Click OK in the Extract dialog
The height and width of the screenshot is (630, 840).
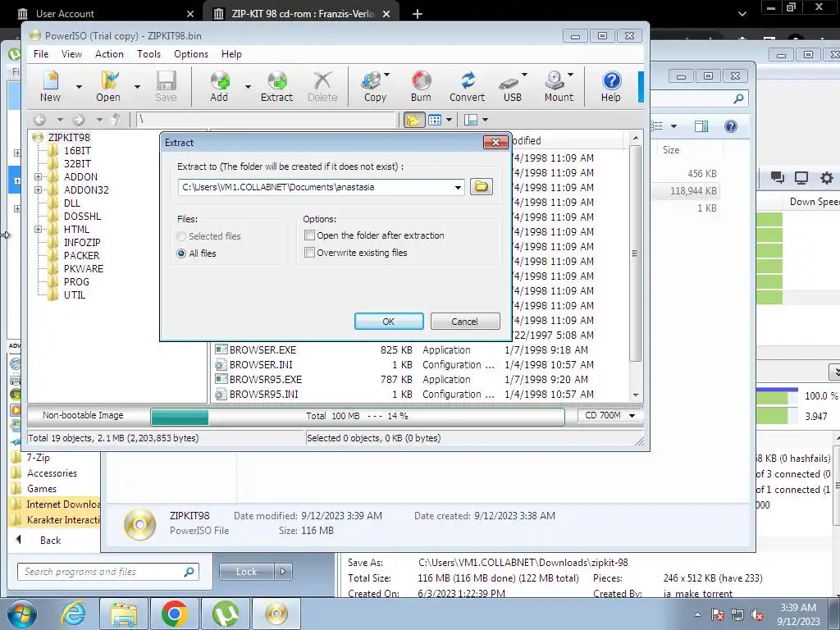point(389,322)
